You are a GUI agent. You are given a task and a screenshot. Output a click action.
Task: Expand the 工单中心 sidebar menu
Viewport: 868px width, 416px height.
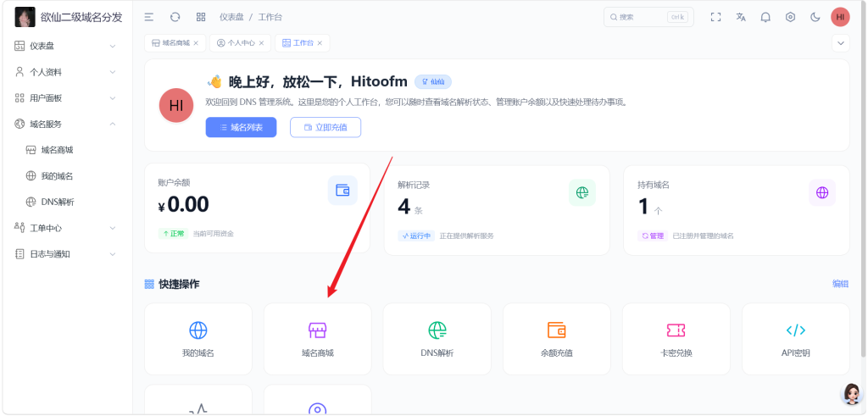coord(66,228)
